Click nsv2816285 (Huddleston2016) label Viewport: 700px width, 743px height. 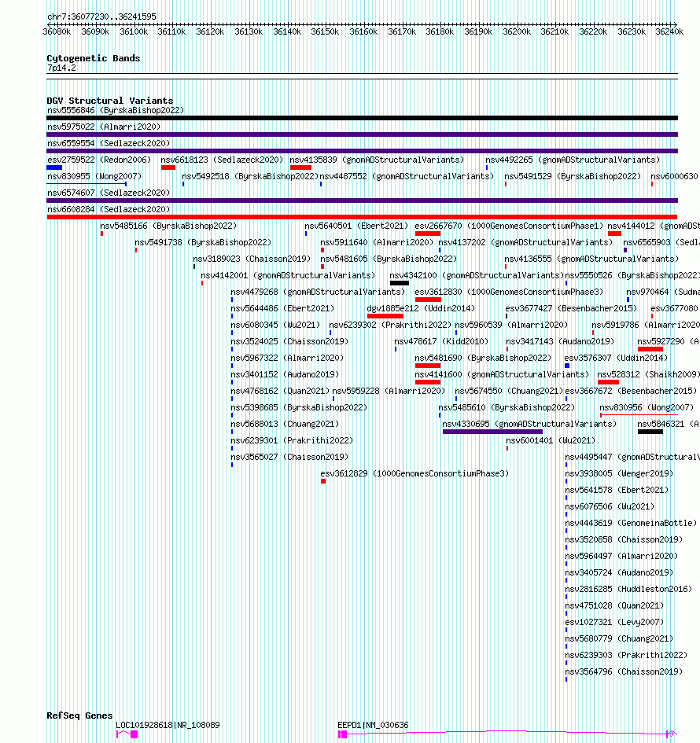click(x=628, y=590)
